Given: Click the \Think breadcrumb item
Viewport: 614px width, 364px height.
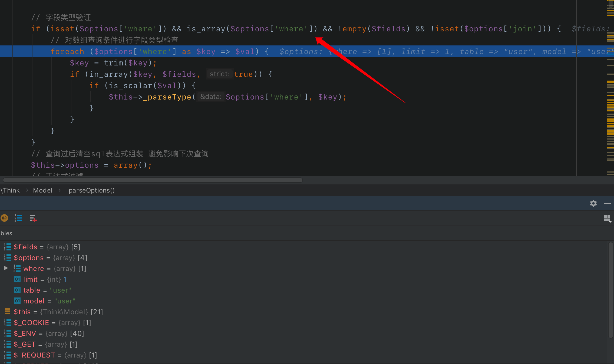Looking at the screenshot, I should tap(10, 190).
